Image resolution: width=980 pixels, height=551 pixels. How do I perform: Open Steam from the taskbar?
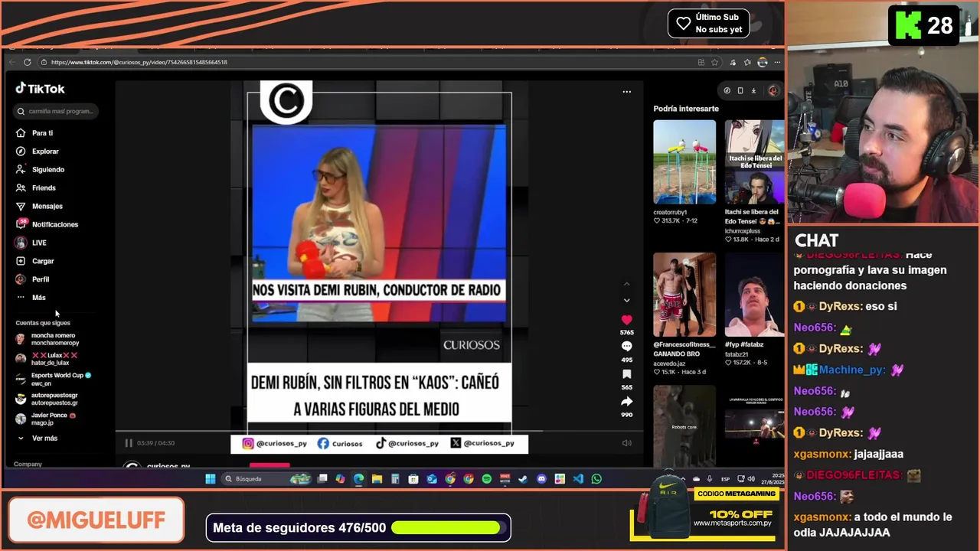click(523, 479)
